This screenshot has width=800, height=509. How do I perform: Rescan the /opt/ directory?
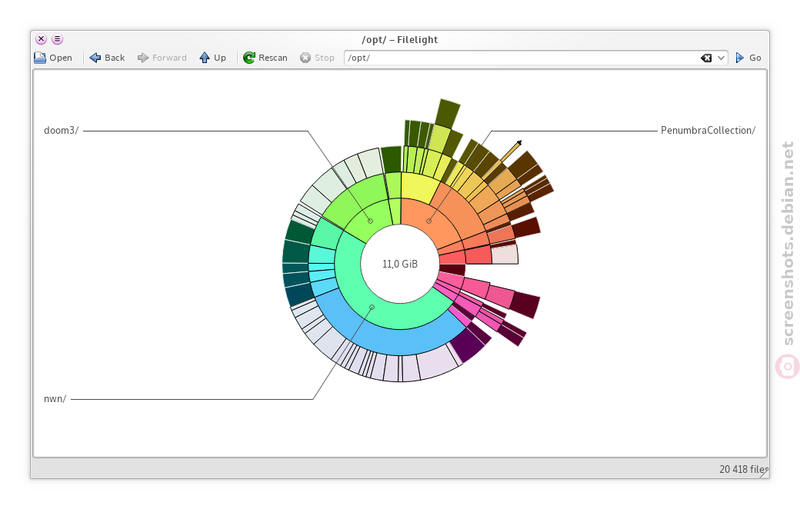pos(265,58)
